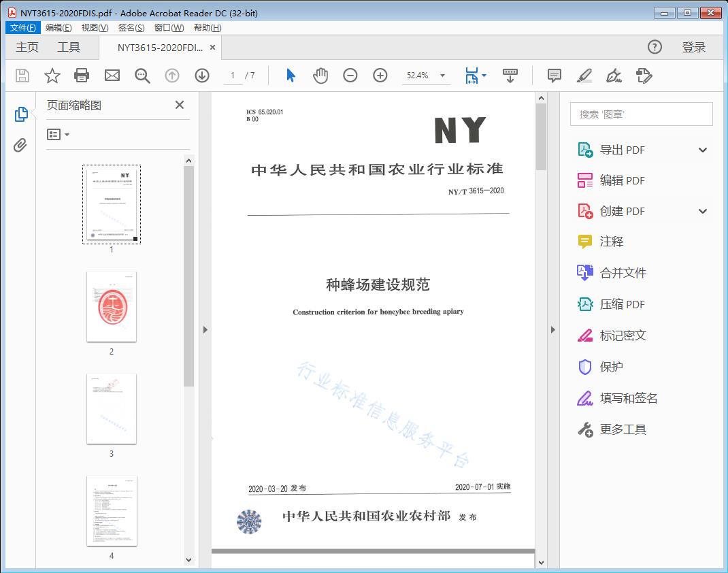This screenshot has height=573, width=728.
Task: Go to next page arrow
Action: (202, 76)
